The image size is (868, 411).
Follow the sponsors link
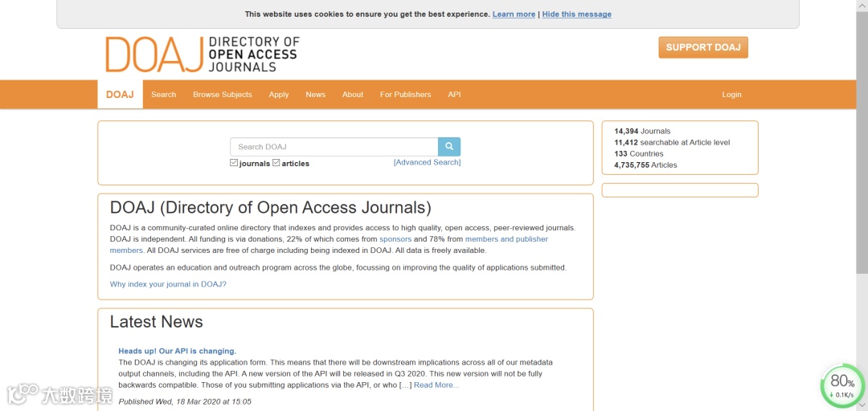(395, 239)
